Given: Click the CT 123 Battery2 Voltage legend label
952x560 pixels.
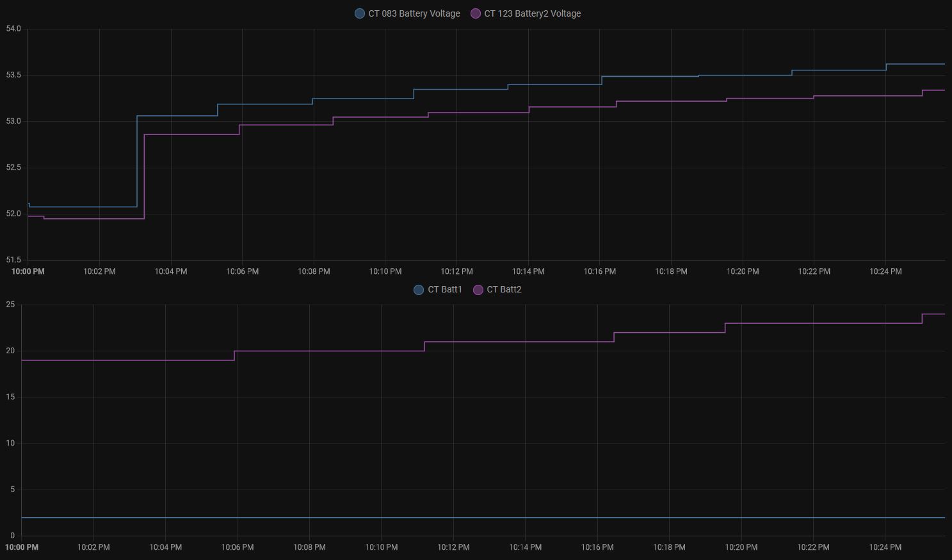Looking at the screenshot, I should point(533,13).
